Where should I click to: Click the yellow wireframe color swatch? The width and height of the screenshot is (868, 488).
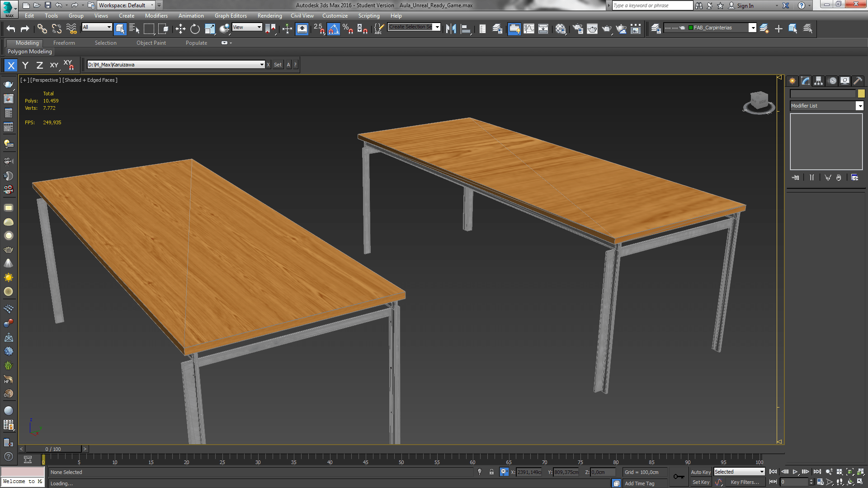(x=861, y=94)
